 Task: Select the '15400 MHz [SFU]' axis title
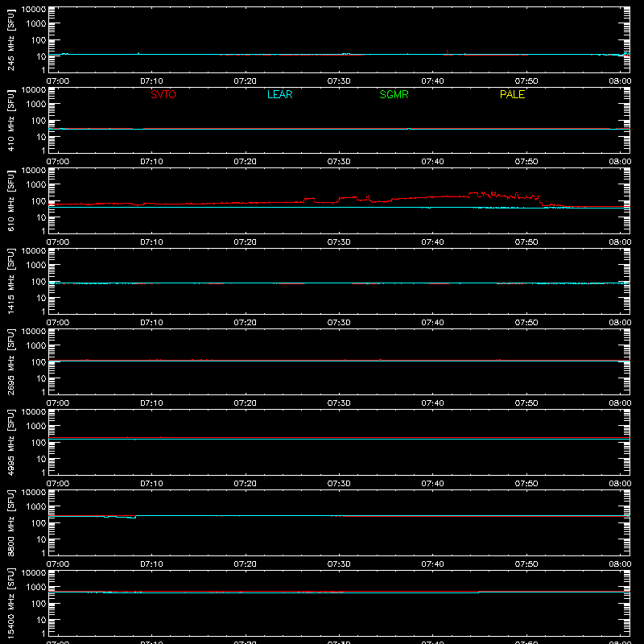coord(10,603)
